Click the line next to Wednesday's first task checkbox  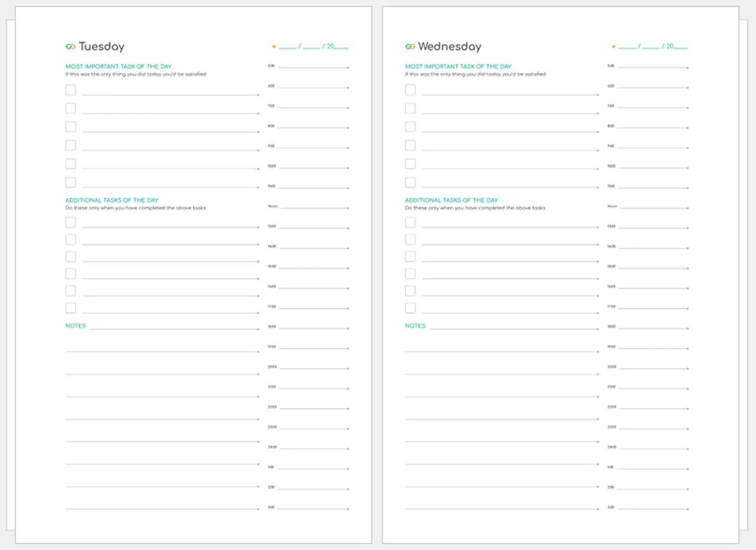tap(511, 95)
